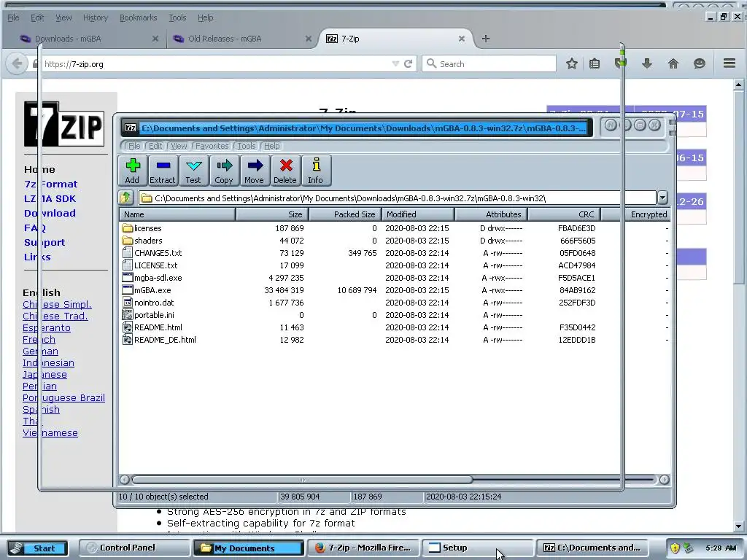Viewport: 747px width, 560px height.
Task: Click the Copy toolbar button
Action: [224, 171]
